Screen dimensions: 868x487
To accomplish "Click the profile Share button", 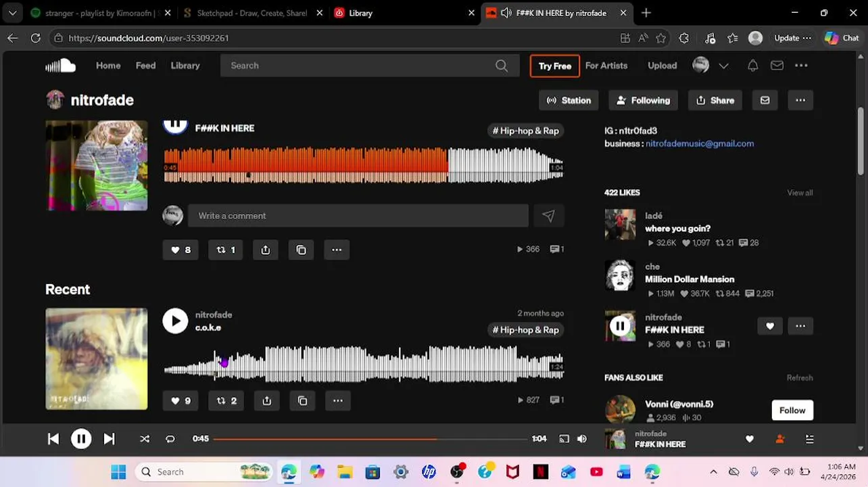I will 715,100.
